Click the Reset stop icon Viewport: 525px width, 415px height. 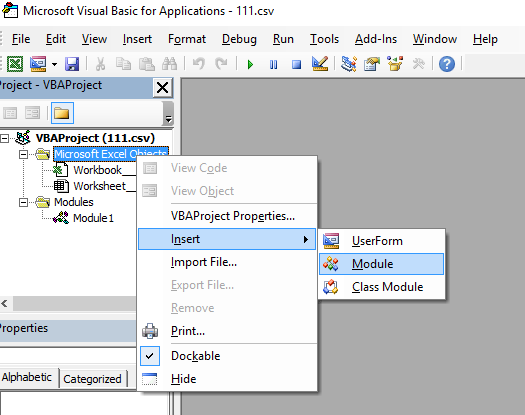click(296, 64)
